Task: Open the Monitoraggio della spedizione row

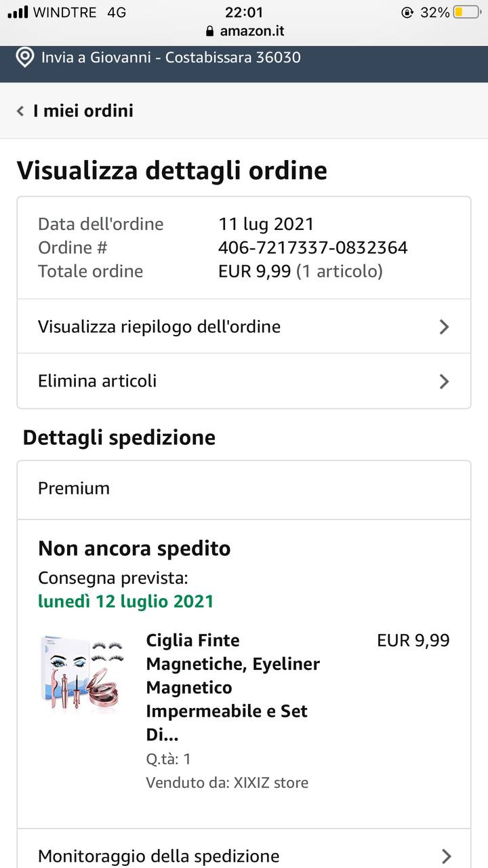Action: point(159,856)
